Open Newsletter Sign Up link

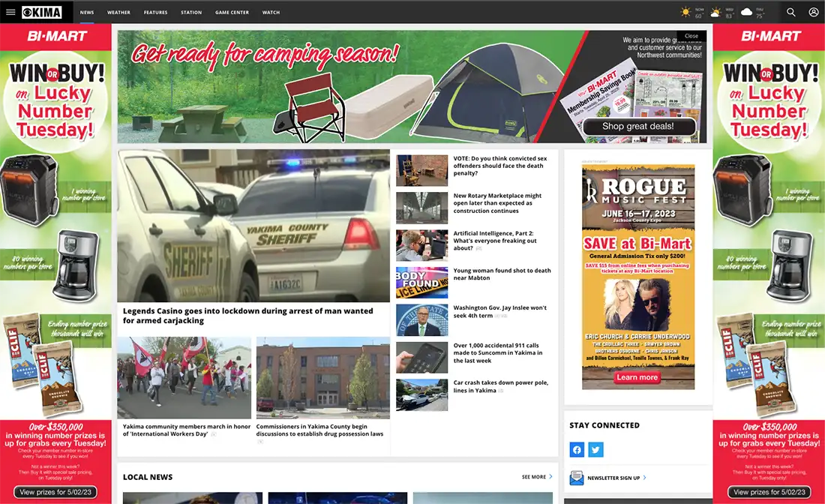[613, 478]
